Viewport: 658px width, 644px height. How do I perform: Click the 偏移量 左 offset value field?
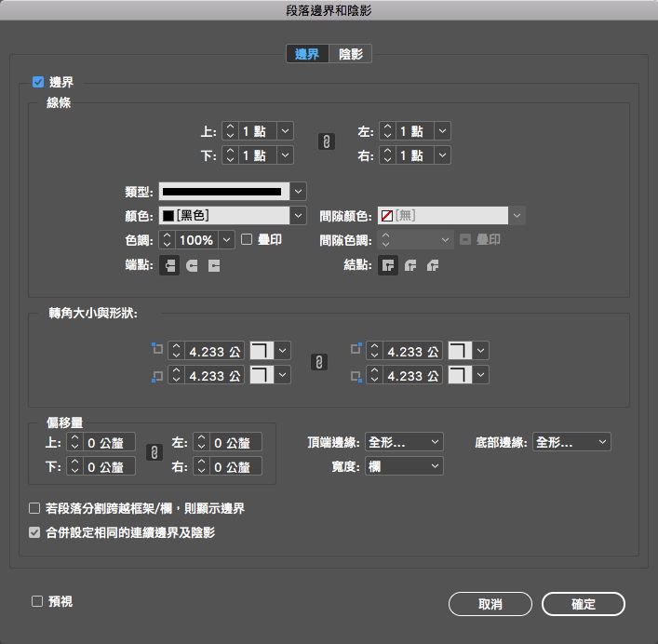235,442
